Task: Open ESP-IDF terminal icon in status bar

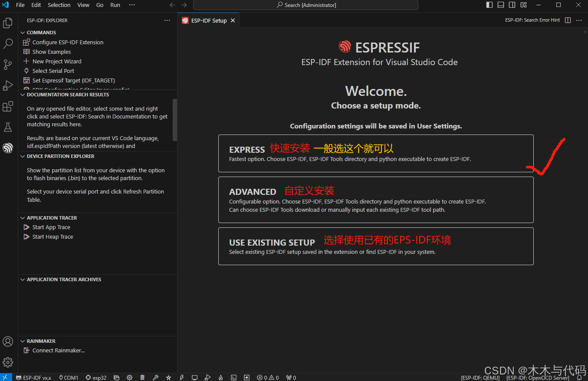Action: tap(233, 378)
